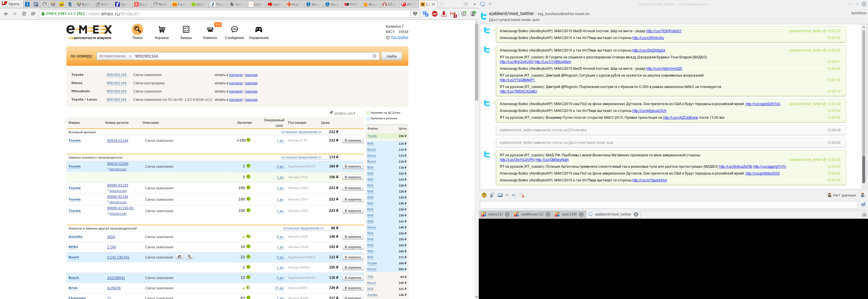The height and width of the screenshot is (299, 868).
Task: Open the Сообщения messages icon
Action: (x=235, y=30)
